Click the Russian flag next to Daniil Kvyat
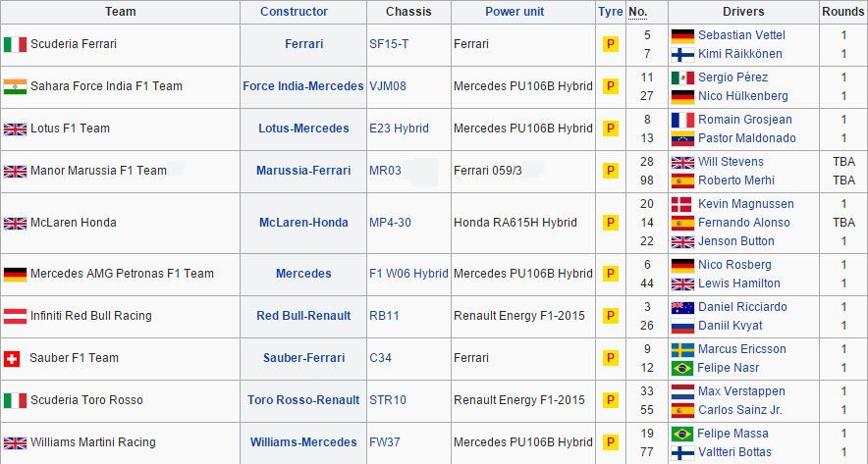Image resolution: width=868 pixels, height=464 pixels. point(682,326)
